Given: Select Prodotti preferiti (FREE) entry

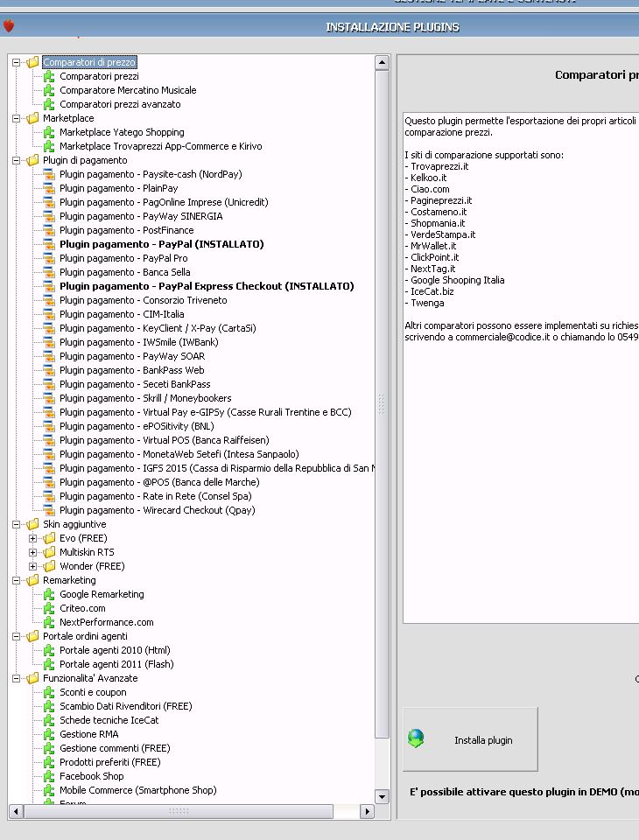Looking at the screenshot, I should (x=110, y=762).
